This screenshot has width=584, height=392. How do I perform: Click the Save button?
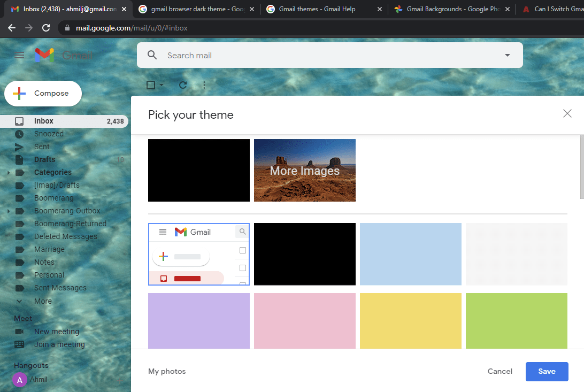(x=547, y=372)
